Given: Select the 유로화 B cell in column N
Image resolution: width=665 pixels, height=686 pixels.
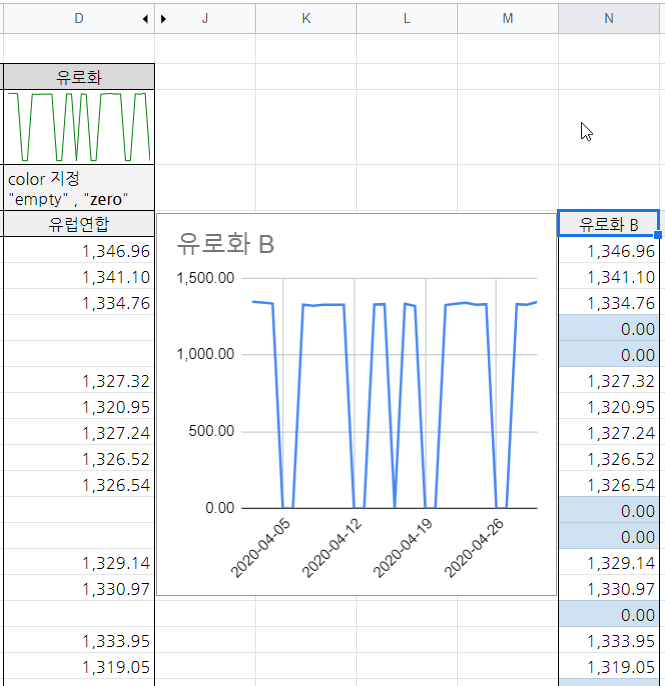Looking at the screenshot, I should point(608,224).
